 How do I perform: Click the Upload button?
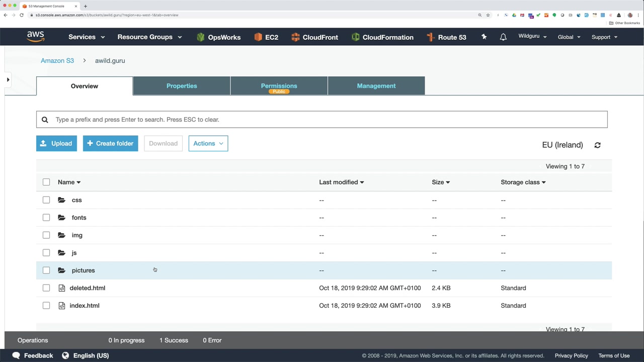[x=56, y=143]
